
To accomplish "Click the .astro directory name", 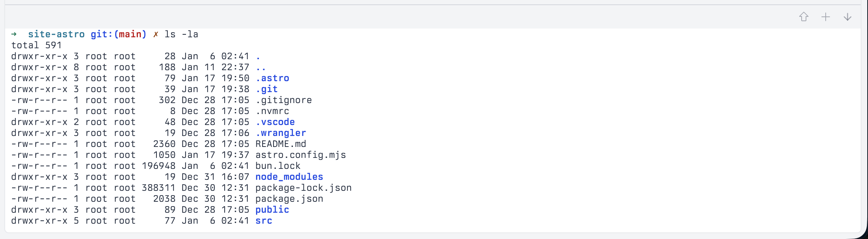I will click(272, 78).
